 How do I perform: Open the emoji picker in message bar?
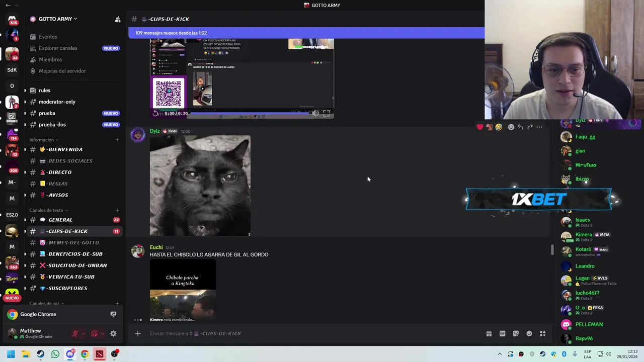coord(529,333)
